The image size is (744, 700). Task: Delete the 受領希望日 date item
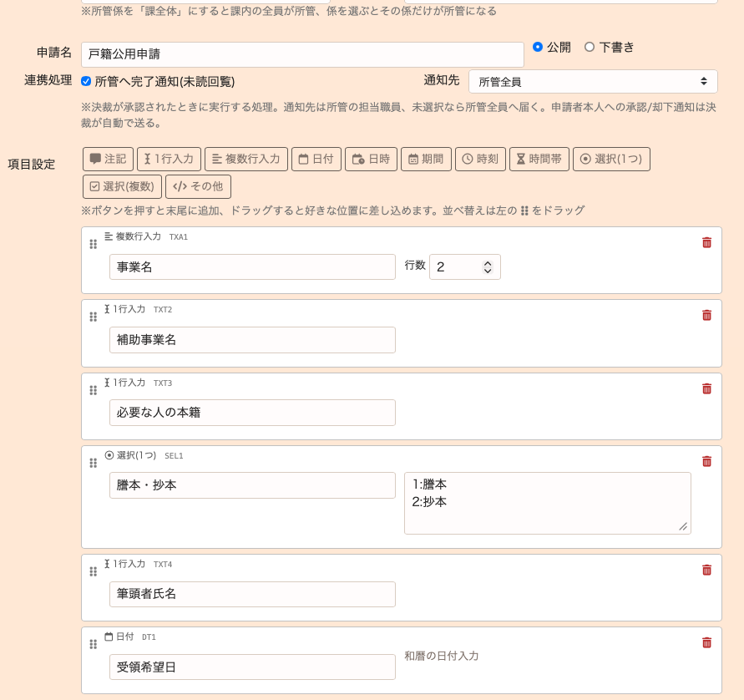(x=706, y=642)
